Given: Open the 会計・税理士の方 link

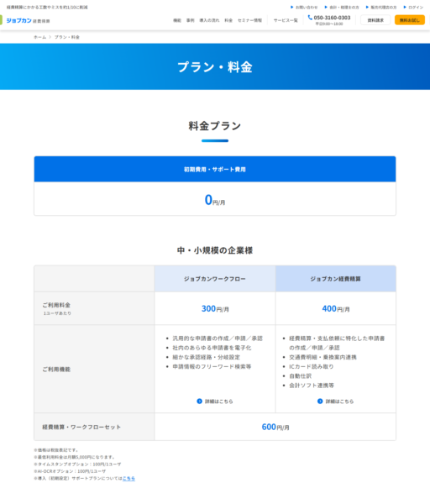Looking at the screenshot, I should [344, 7].
